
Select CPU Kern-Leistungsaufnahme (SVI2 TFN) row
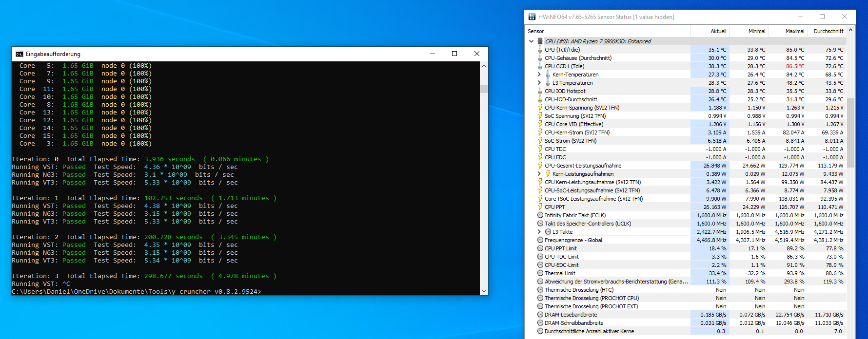pos(686,182)
